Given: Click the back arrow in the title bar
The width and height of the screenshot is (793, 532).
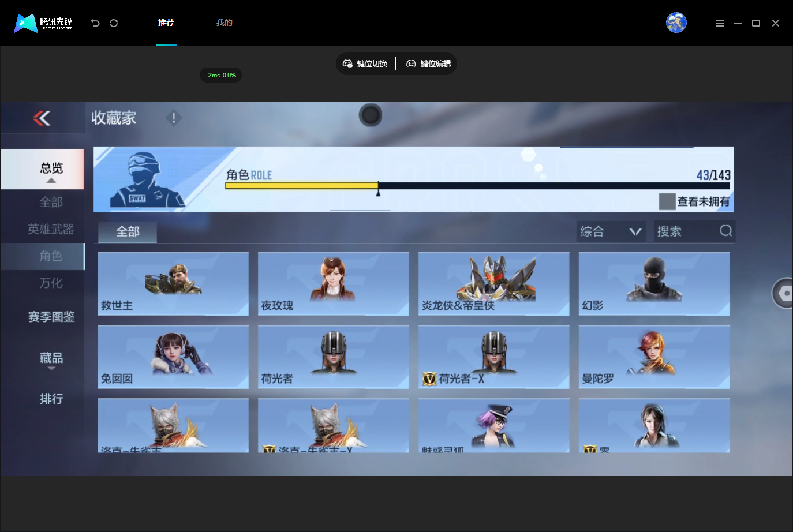Looking at the screenshot, I should click(95, 23).
